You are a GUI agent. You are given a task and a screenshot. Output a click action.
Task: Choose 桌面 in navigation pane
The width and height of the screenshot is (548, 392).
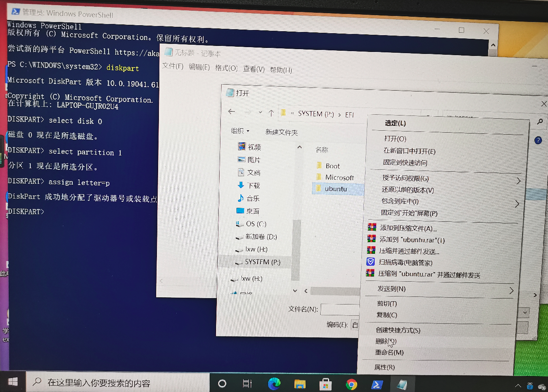(248, 211)
